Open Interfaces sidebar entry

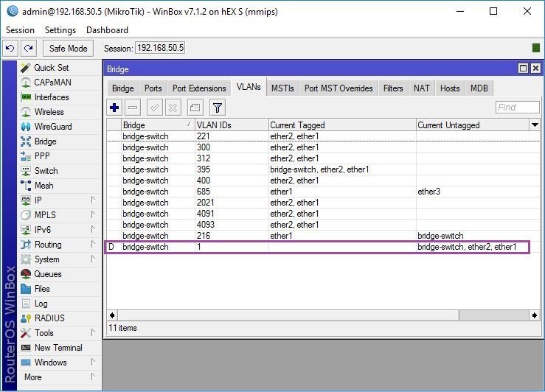[x=52, y=97]
